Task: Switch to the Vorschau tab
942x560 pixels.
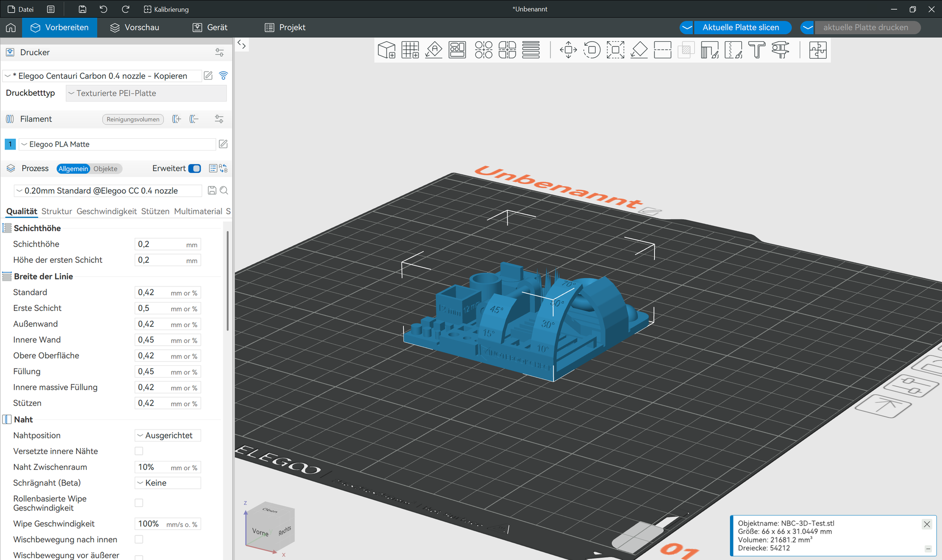Action: point(134,27)
